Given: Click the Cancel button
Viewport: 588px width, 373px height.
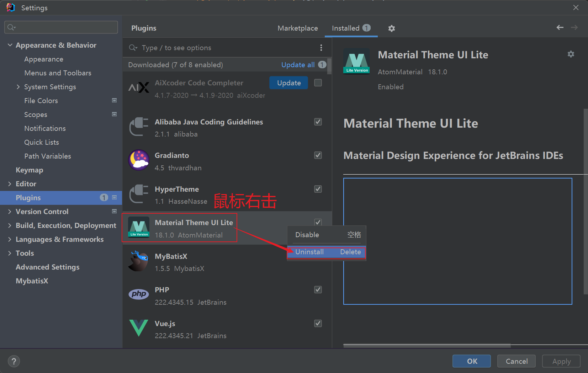Looking at the screenshot, I should coord(517,361).
